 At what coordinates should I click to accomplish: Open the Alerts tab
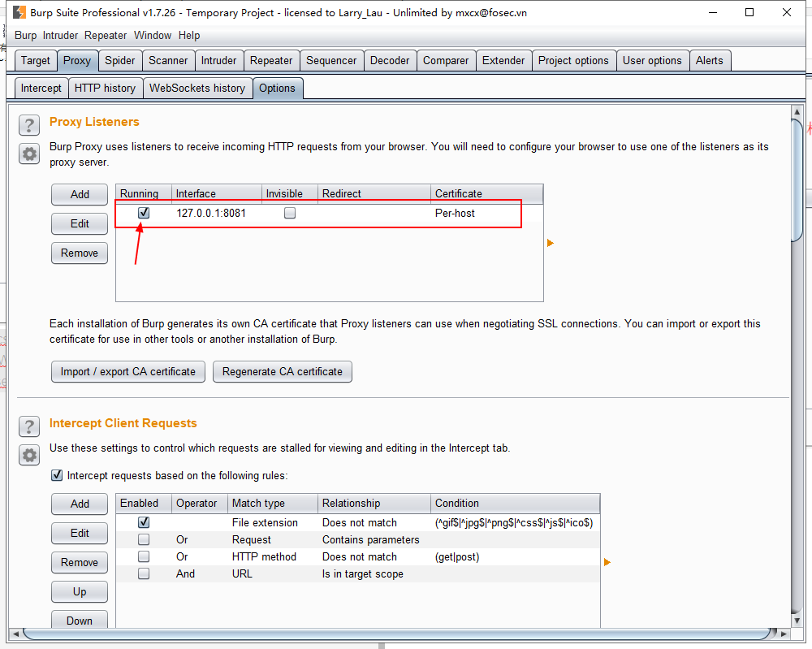pos(710,61)
